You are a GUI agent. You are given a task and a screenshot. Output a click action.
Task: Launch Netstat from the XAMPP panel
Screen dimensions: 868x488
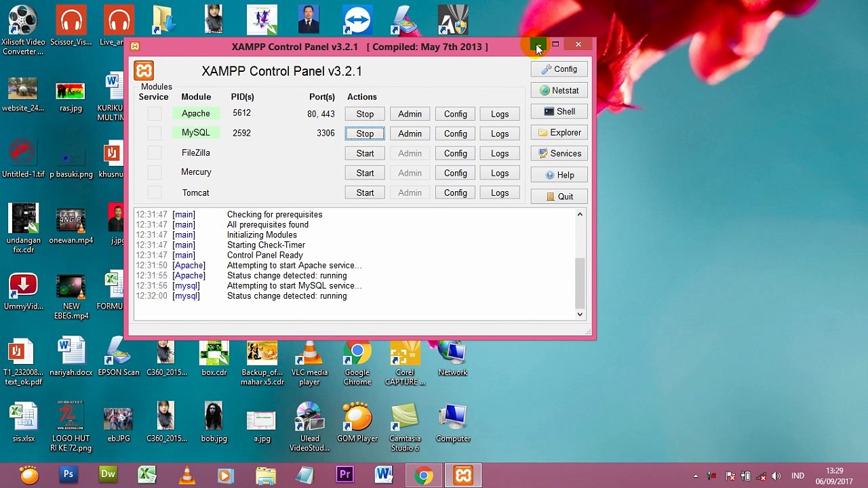tap(559, 90)
